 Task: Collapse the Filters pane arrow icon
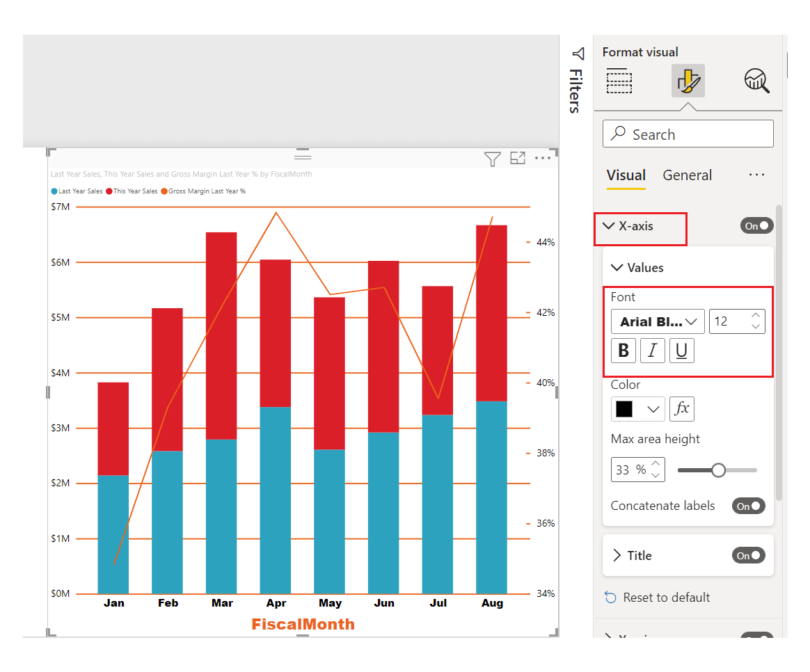578,53
